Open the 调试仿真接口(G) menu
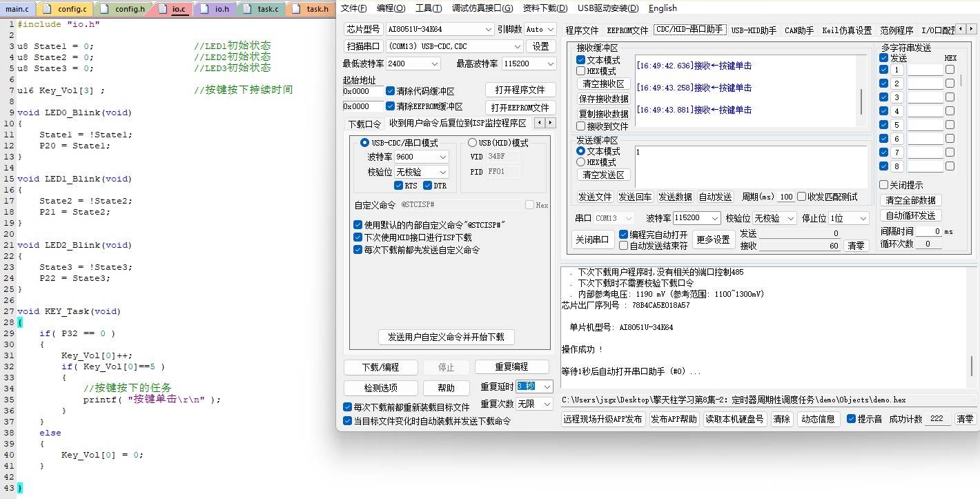The width and height of the screenshot is (980, 499). (482, 8)
